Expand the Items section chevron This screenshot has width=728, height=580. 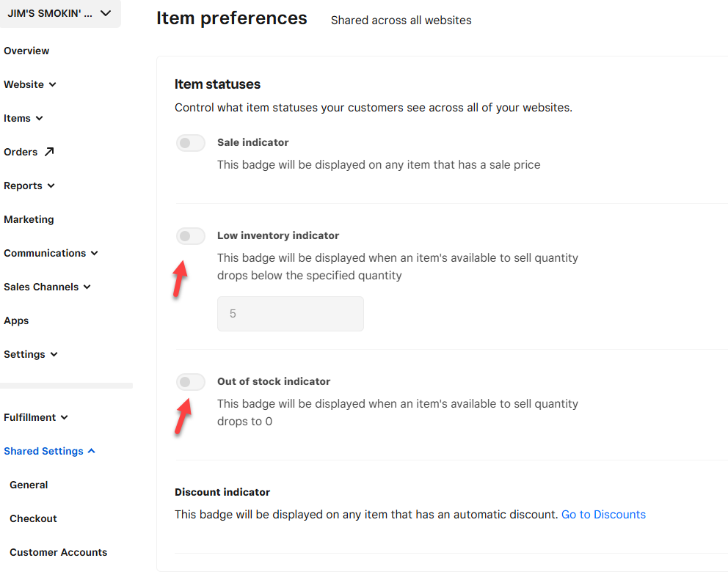coord(40,119)
